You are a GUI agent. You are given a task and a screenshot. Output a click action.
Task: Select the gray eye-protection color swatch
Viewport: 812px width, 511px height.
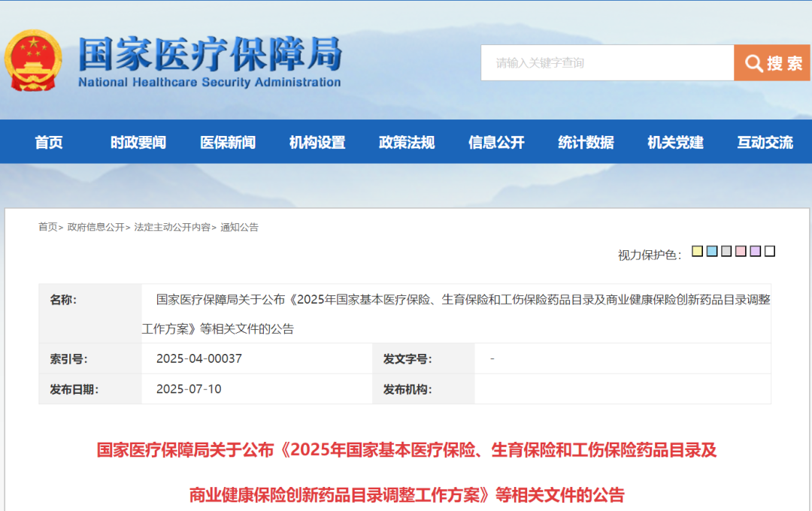click(726, 251)
